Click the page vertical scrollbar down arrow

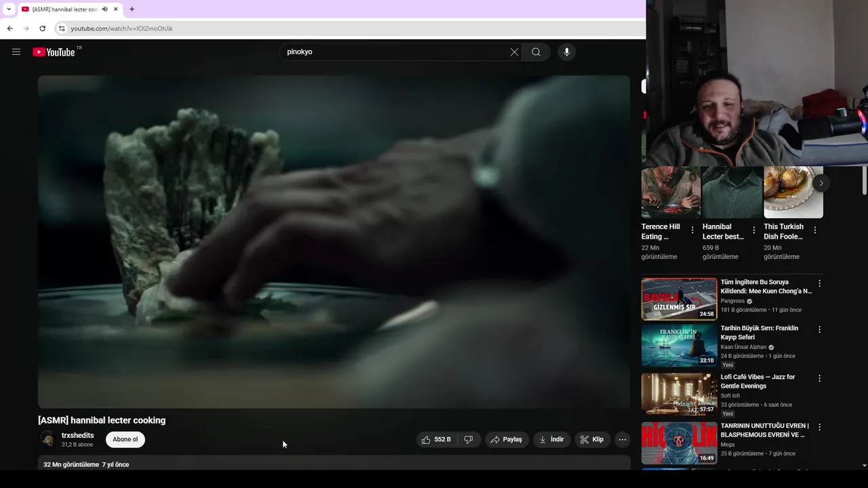[x=864, y=466]
